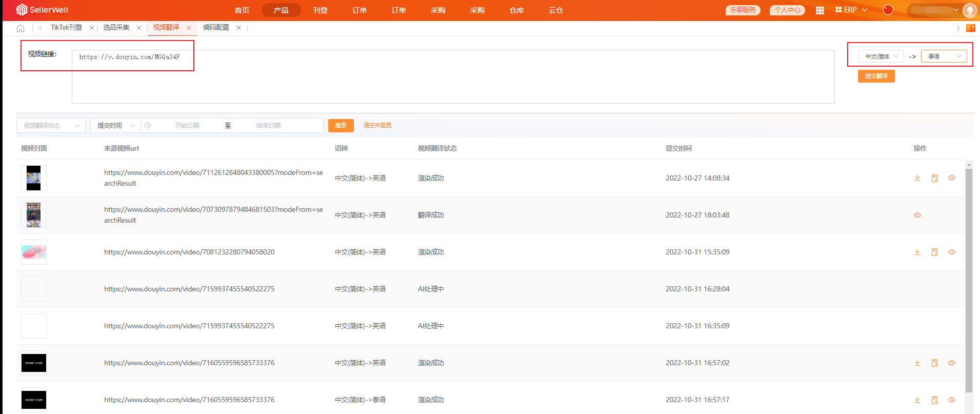Open the 仓库 menu
The height and width of the screenshot is (414, 980).
(516, 10)
